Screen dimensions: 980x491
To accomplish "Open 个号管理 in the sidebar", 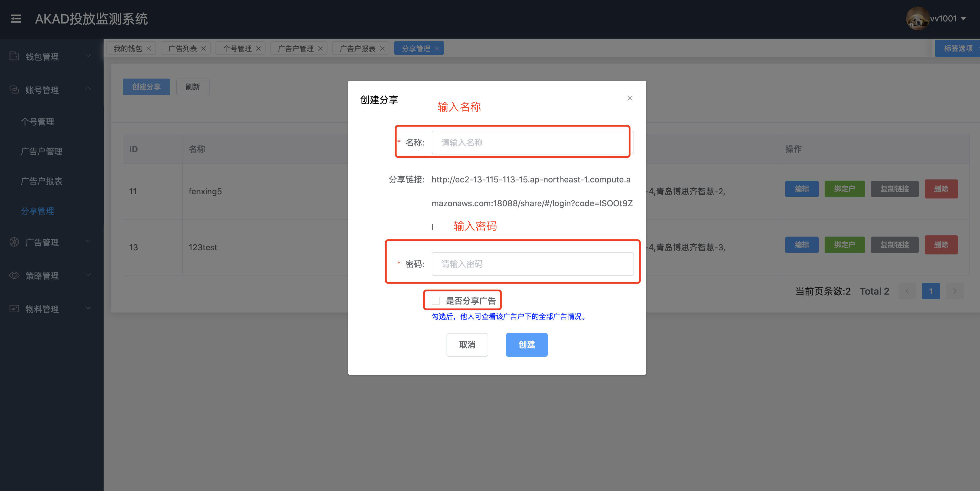I will [37, 122].
